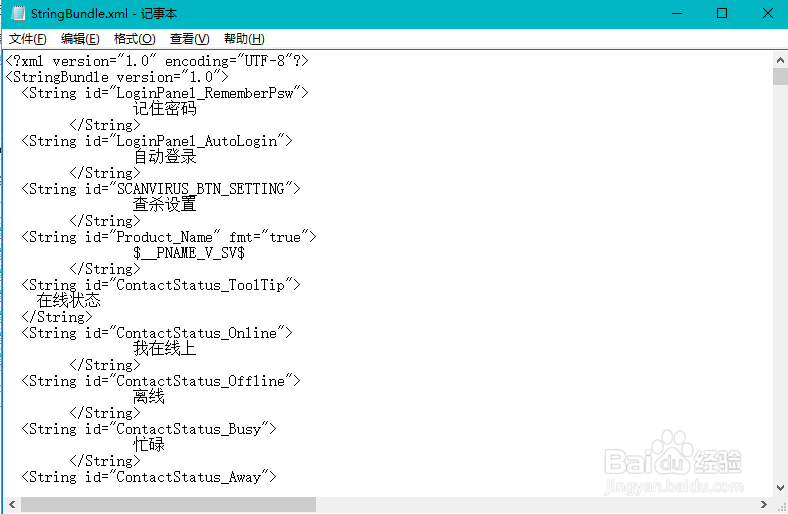
Task: Click the horizontal scrollbar thumb
Action: point(168,504)
